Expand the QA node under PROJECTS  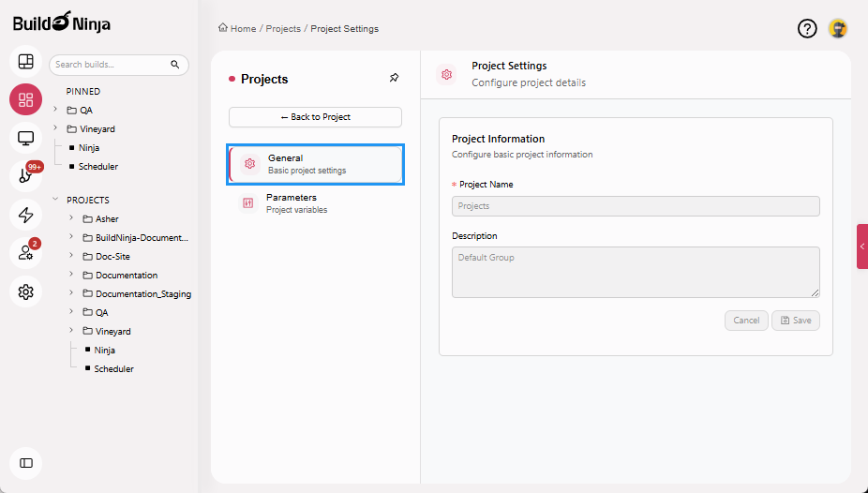pos(71,312)
